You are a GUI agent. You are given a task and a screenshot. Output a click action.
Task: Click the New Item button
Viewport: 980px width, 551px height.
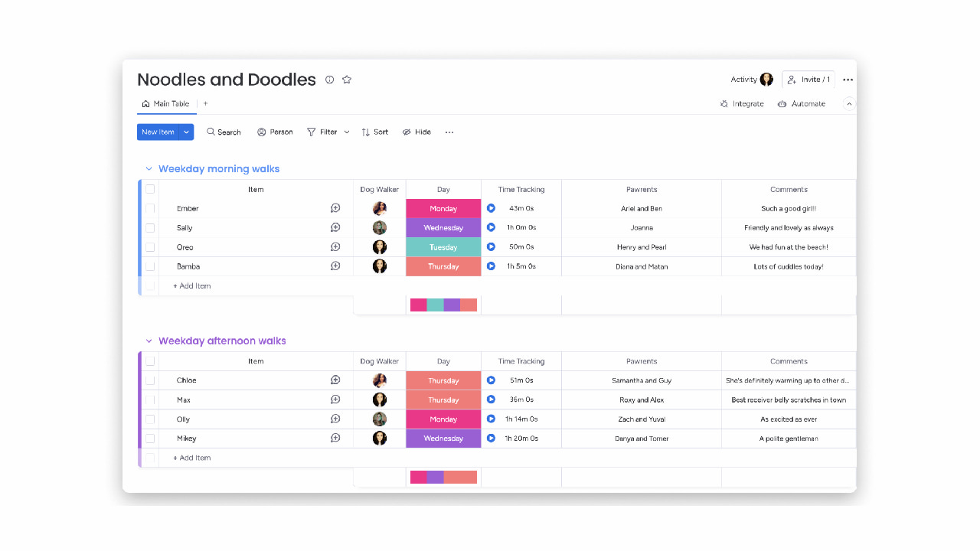click(158, 132)
